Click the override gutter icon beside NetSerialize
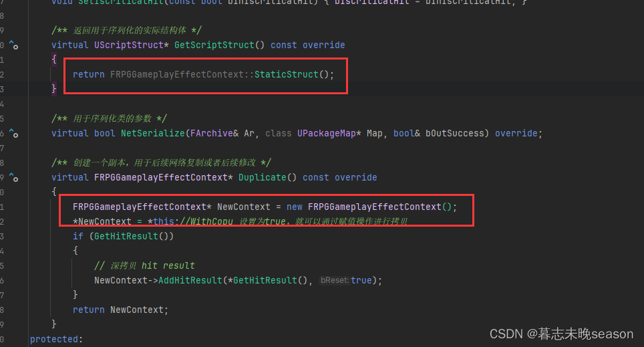Viewport: 644px width, 347px height. click(x=13, y=133)
